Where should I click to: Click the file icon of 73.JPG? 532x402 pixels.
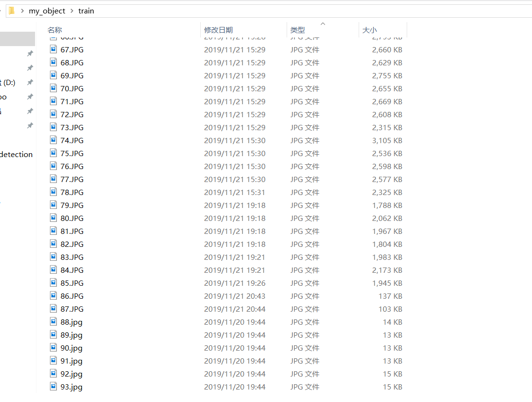point(53,127)
